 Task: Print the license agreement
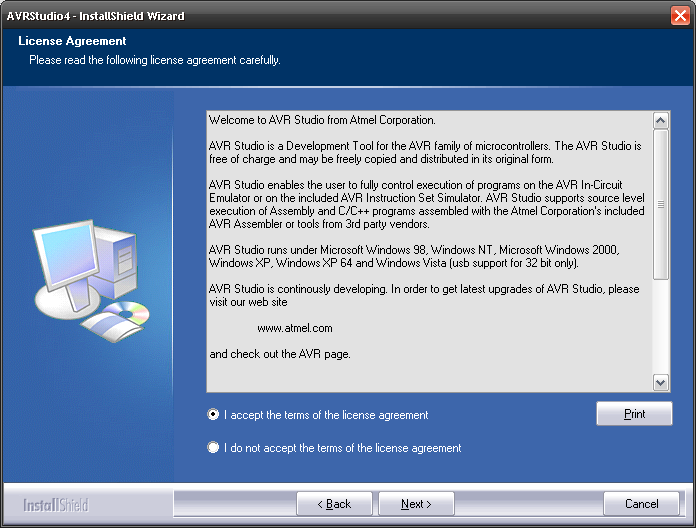[x=634, y=414]
